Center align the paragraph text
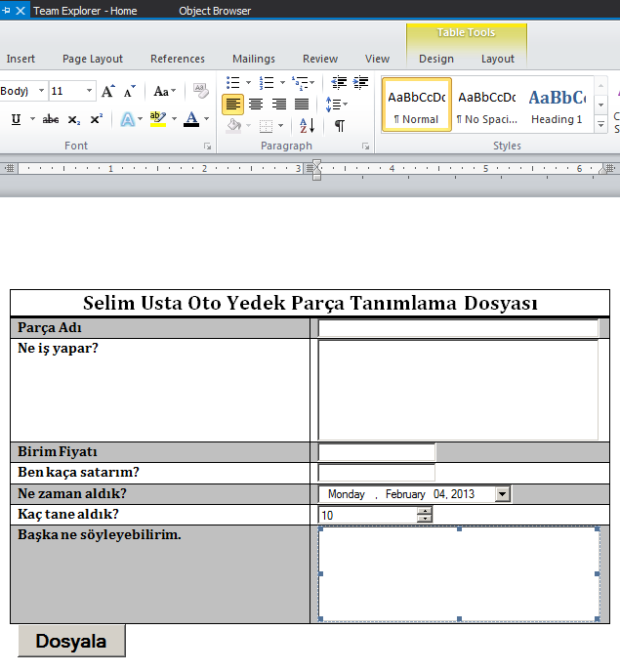Screen dimensions: 620x672 click(x=256, y=104)
